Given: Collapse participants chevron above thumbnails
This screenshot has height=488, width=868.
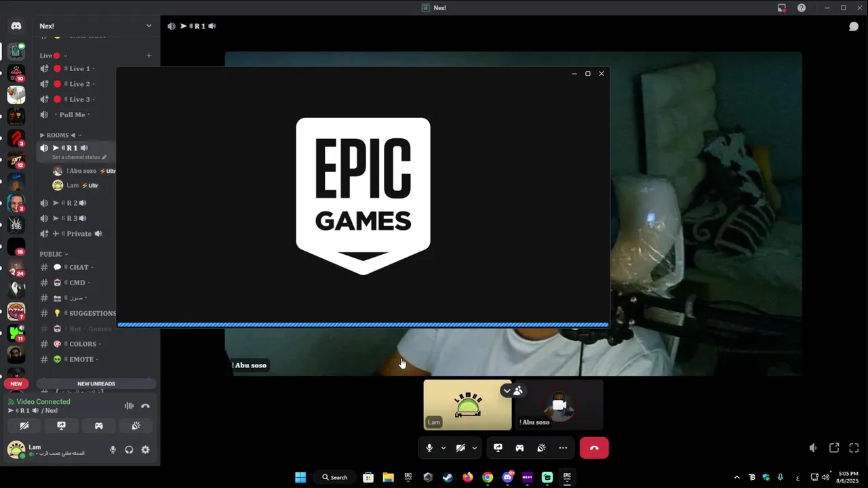Looking at the screenshot, I should (507, 390).
